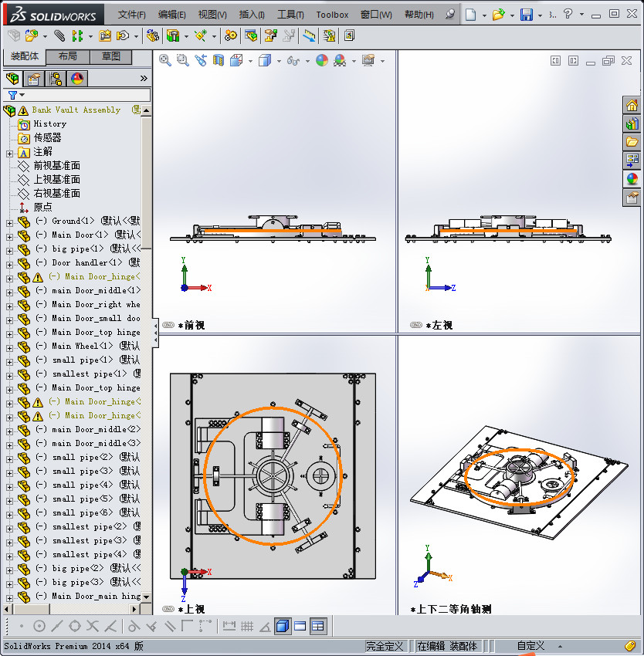Select the 装配体 tab

(24, 56)
